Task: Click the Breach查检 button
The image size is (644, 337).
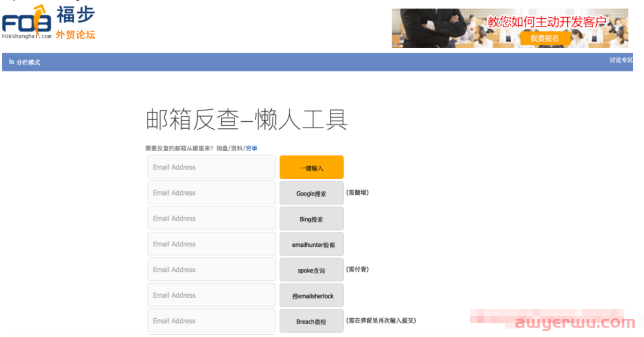Action: pos(311,321)
